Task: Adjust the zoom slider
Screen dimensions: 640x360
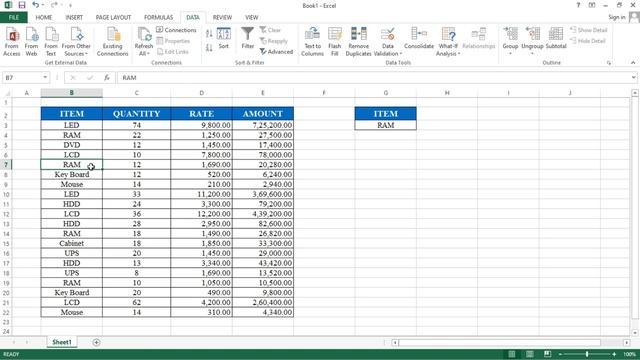Action: point(587,354)
